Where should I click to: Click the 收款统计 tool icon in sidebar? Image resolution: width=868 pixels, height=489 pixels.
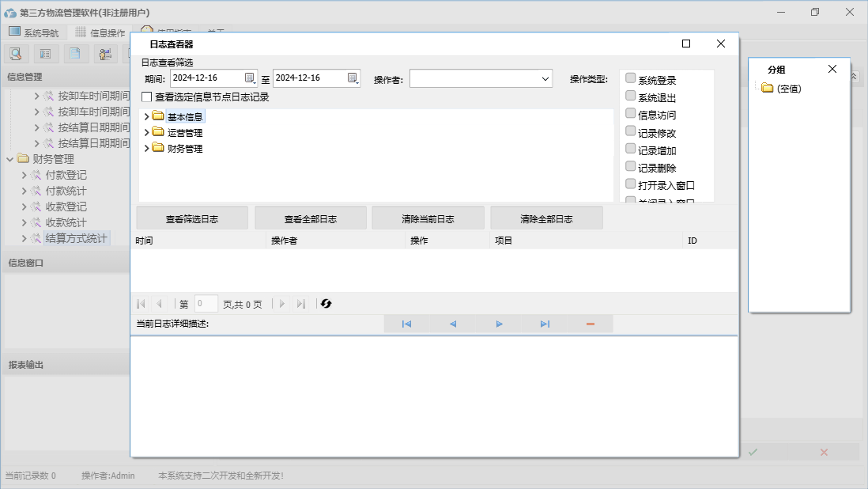pyautogui.click(x=36, y=222)
